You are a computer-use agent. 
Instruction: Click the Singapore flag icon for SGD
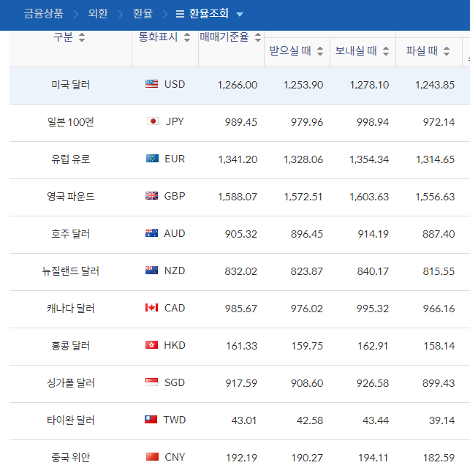click(152, 382)
